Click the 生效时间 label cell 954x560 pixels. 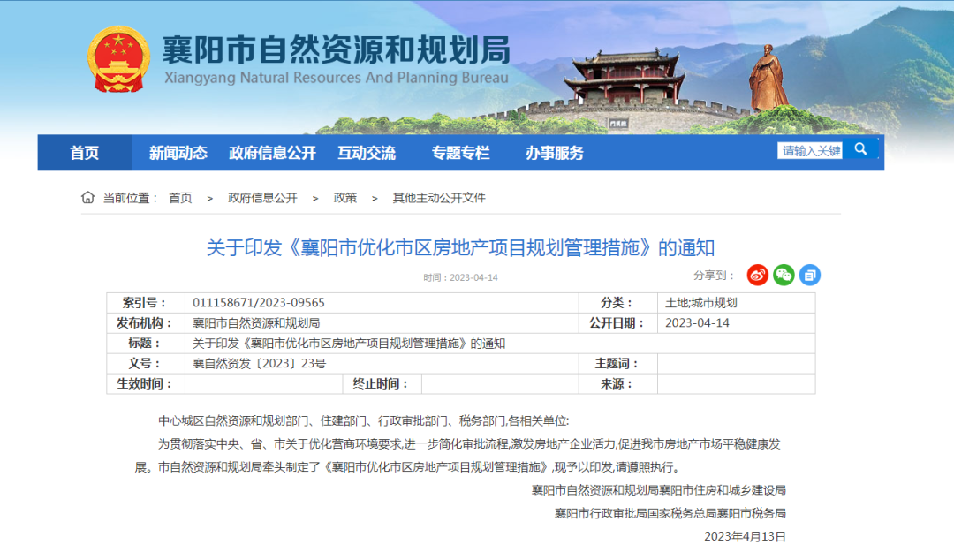[x=146, y=383]
